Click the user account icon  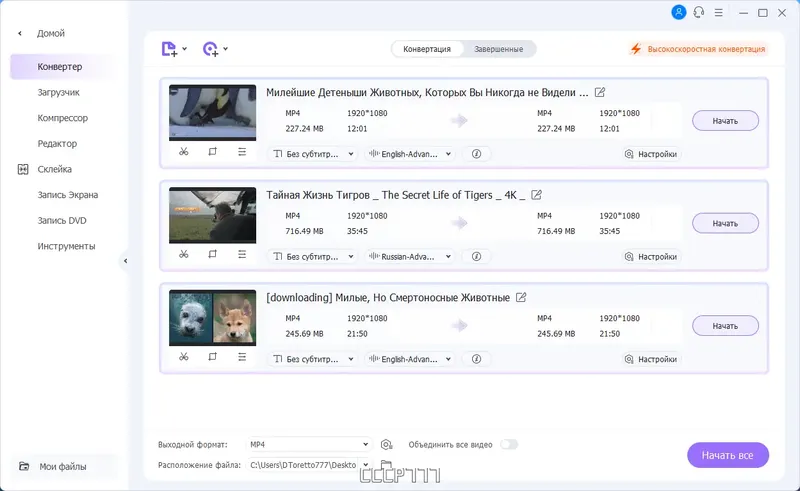pos(679,12)
